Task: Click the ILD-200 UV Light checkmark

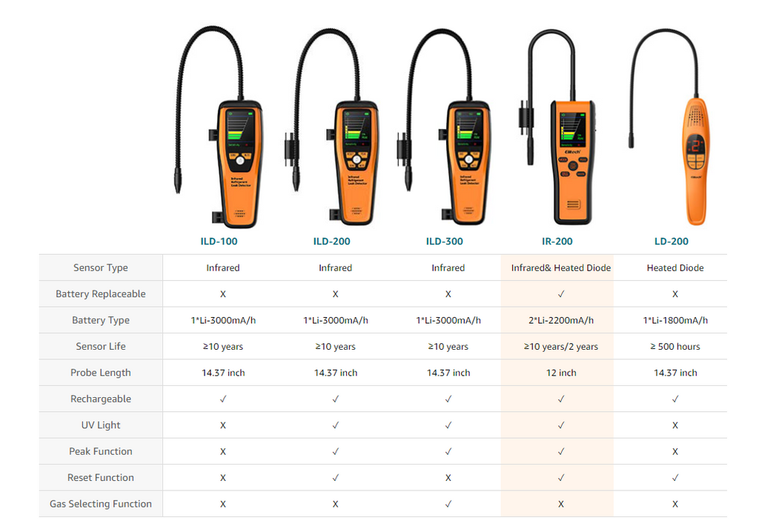Action: [x=336, y=425]
